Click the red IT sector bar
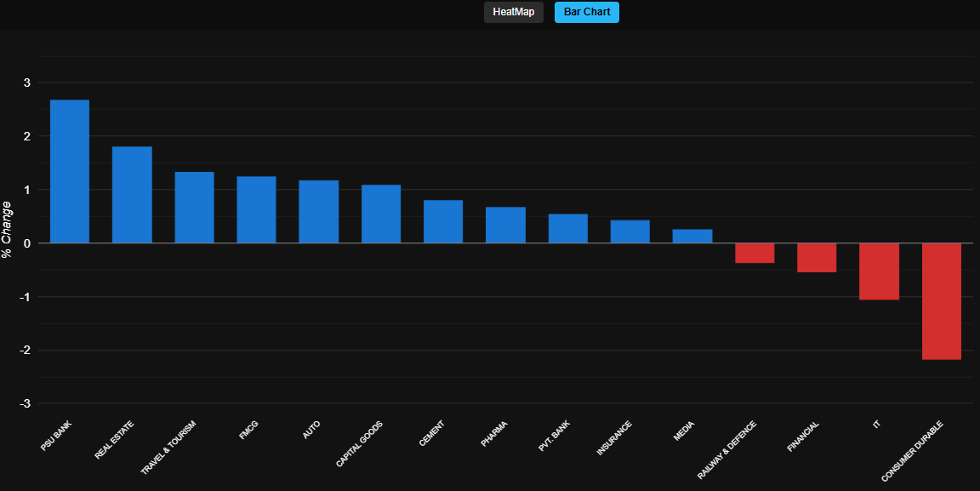 tap(879, 271)
